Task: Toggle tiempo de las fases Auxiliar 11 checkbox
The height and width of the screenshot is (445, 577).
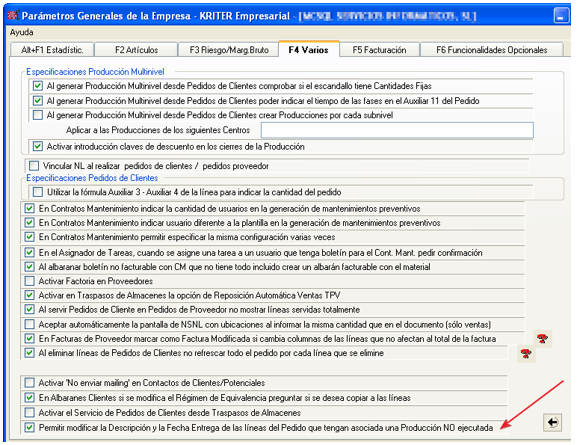Action: (x=38, y=101)
